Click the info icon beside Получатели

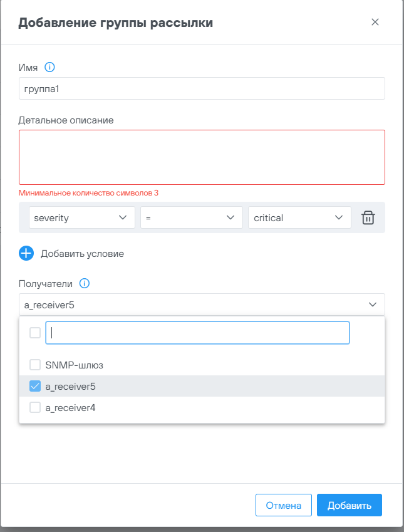click(x=85, y=284)
